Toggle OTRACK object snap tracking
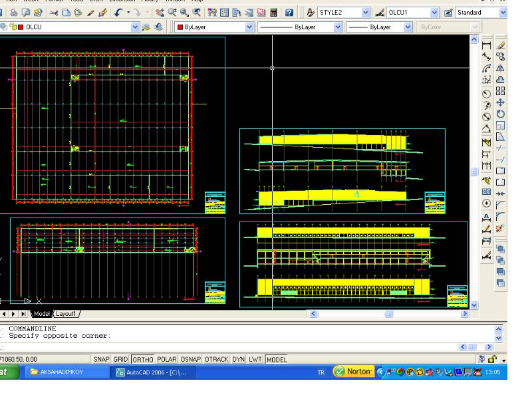This screenshot has width=532, height=399. point(217,359)
